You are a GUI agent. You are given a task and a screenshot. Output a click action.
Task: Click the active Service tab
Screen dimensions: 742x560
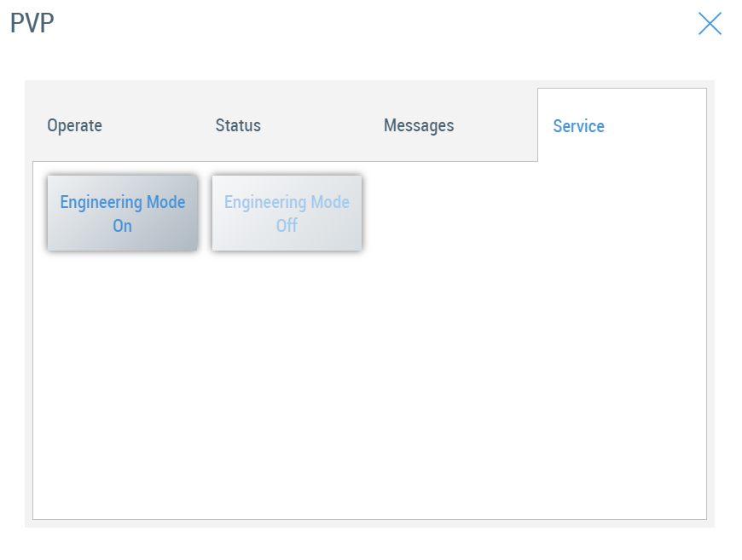point(579,126)
